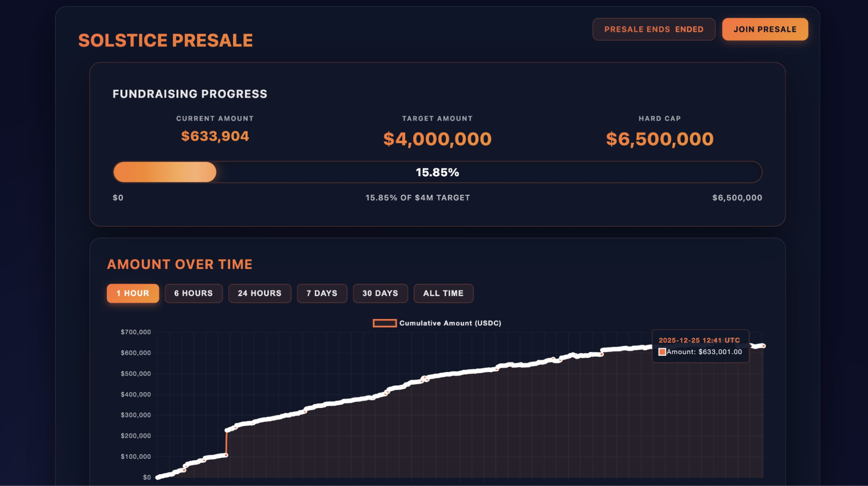Click the orange filled progress bar segment

tap(165, 172)
